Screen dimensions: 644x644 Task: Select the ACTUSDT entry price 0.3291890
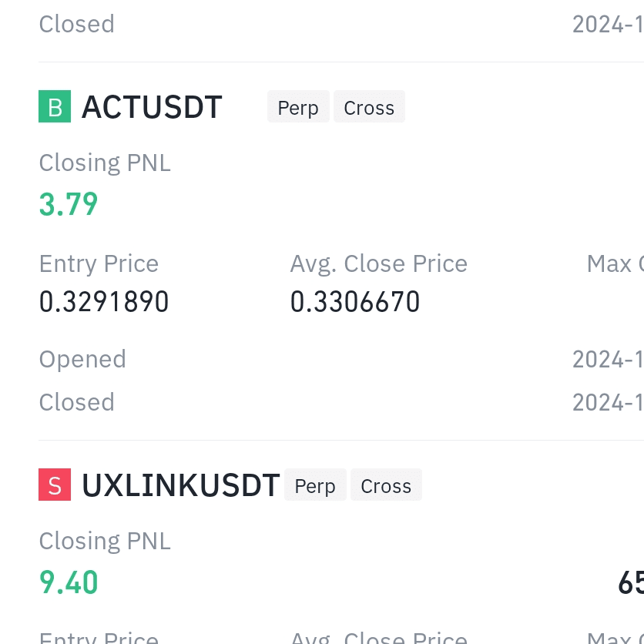[x=104, y=301]
